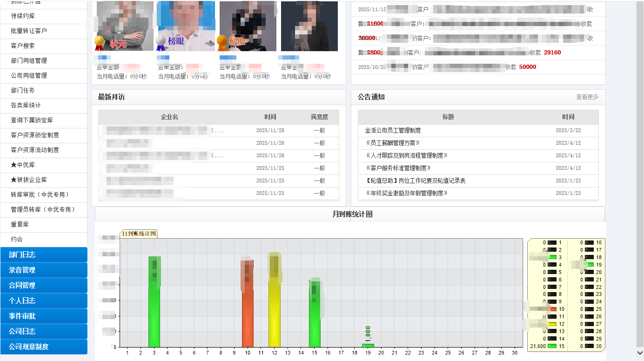Open the 公司规章制度 accordion section
This screenshot has width=644, height=361.
pos(44,347)
